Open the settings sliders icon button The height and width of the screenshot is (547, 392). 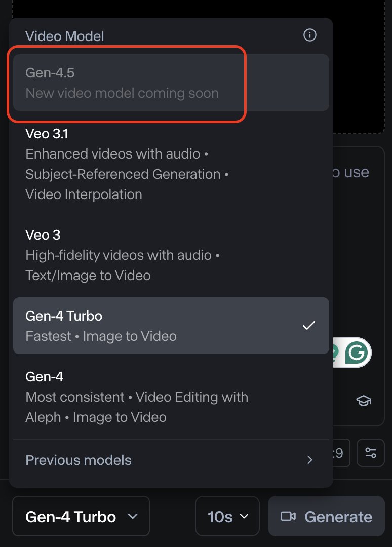tap(370, 453)
